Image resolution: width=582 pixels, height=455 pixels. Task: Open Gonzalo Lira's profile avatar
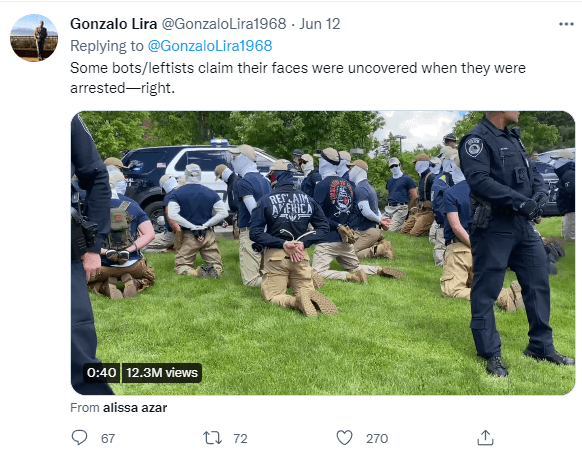coord(34,37)
